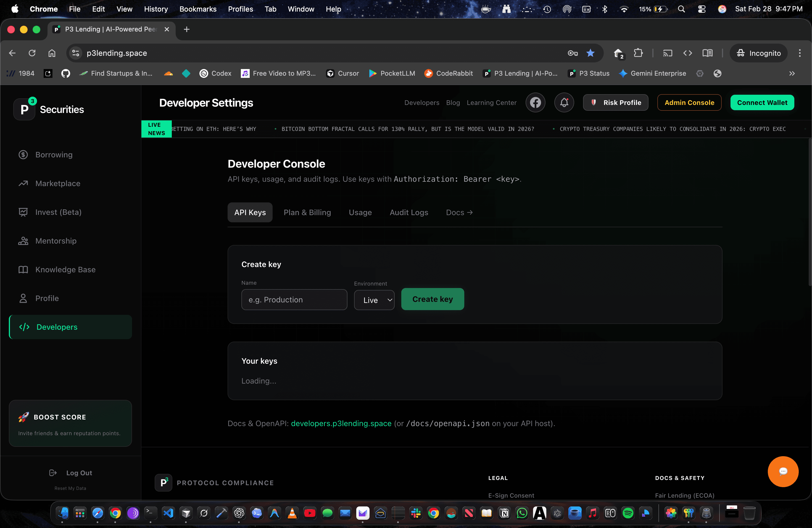The width and height of the screenshot is (812, 528).
Task: Open the Knowledge Base
Action: [65, 269]
